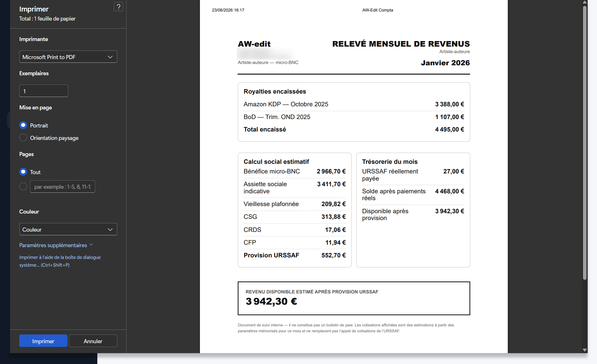Click the preview scrollbar up arrow
Viewport: 597px width, 364px height.
point(585,2)
